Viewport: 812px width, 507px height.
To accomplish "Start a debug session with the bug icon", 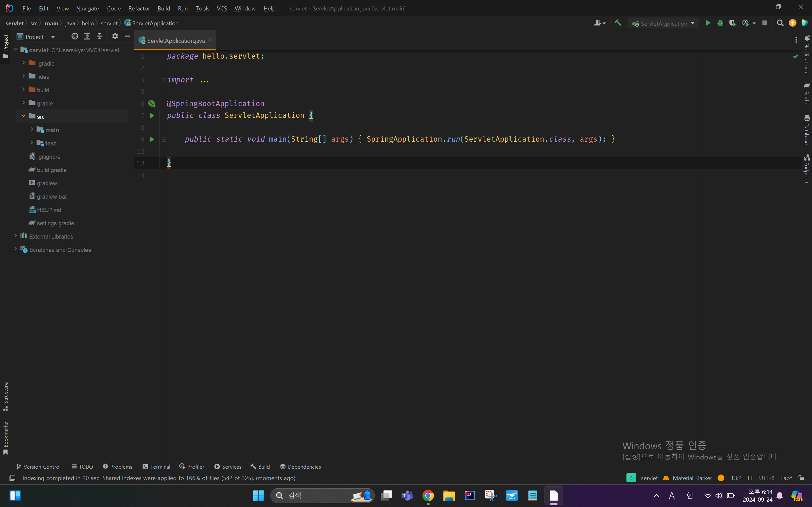I will click(720, 23).
